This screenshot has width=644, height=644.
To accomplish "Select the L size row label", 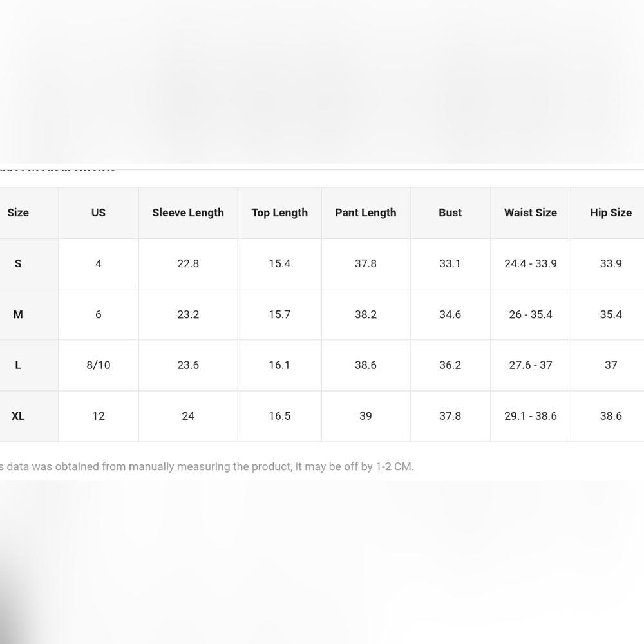I will click(18, 365).
